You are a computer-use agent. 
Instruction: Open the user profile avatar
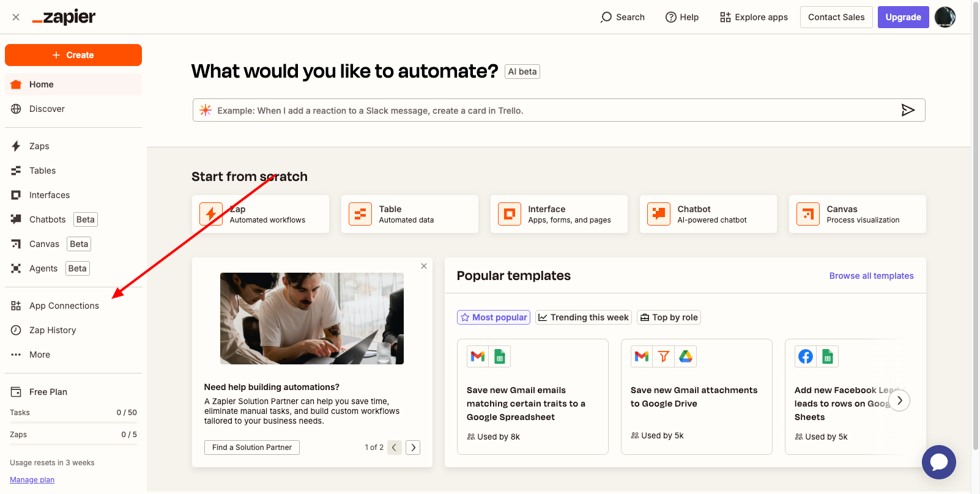[945, 17]
